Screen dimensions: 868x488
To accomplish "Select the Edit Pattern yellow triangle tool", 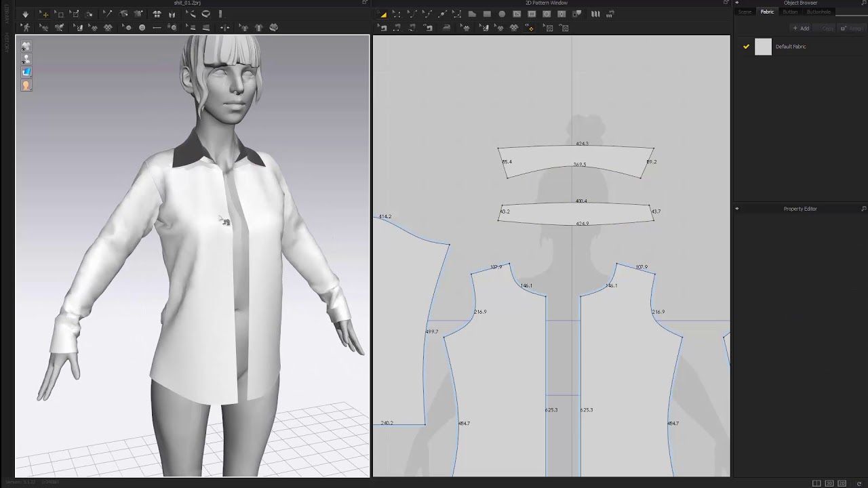I will pyautogui.click(x=382, y=14).
